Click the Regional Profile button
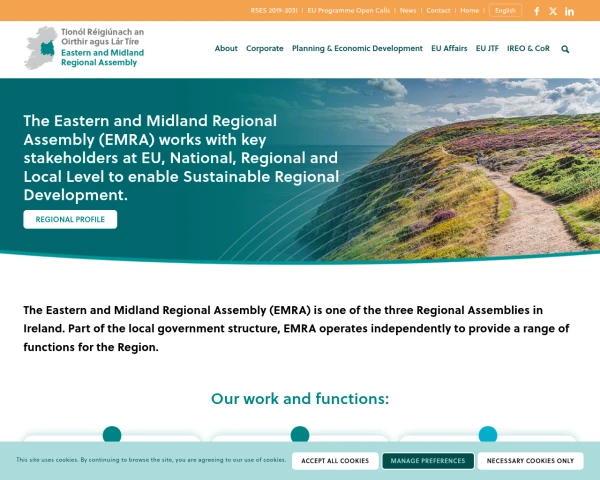Screen dimensions: 600x480 pyautogui.click(x=70, y=219)
